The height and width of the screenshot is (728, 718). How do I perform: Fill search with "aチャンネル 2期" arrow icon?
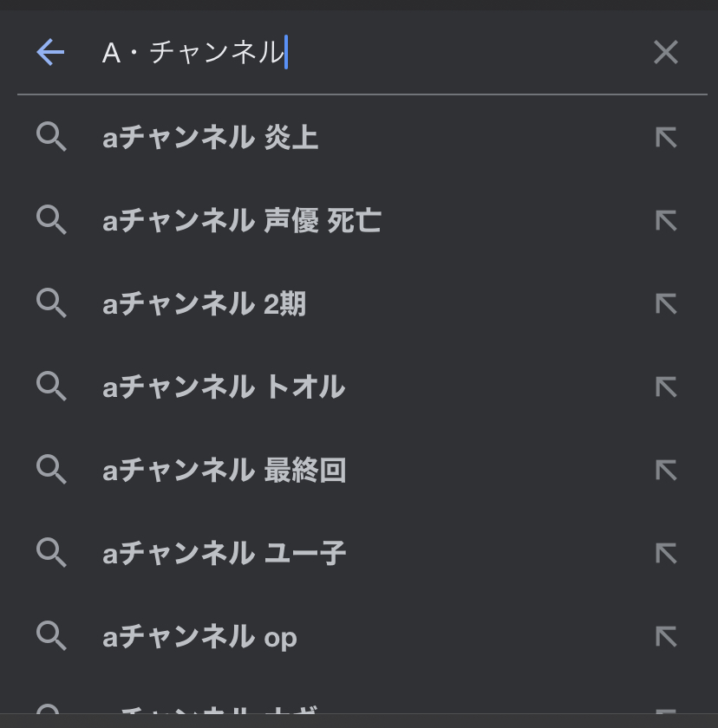665,304
